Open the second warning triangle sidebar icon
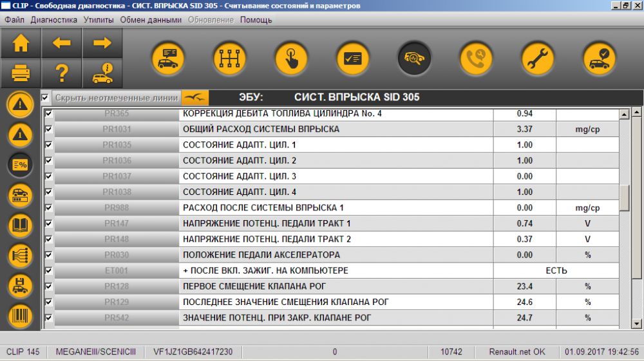 coord(20,134)
